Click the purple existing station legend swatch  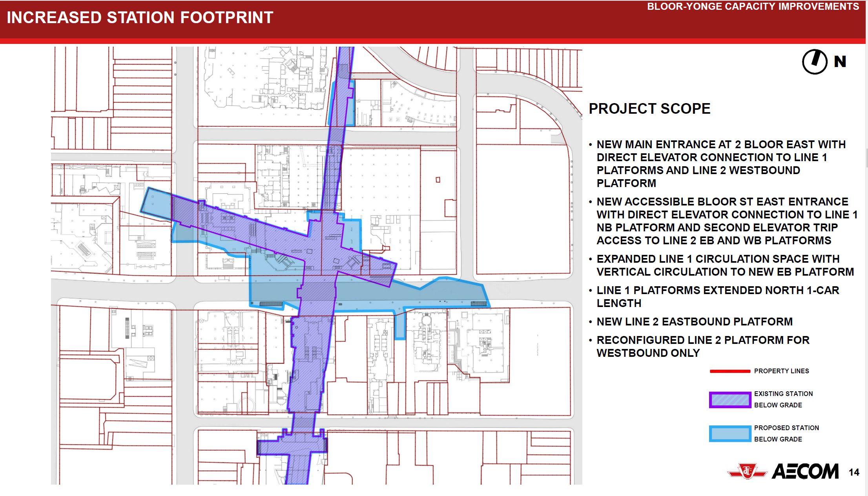pos(730,400)
